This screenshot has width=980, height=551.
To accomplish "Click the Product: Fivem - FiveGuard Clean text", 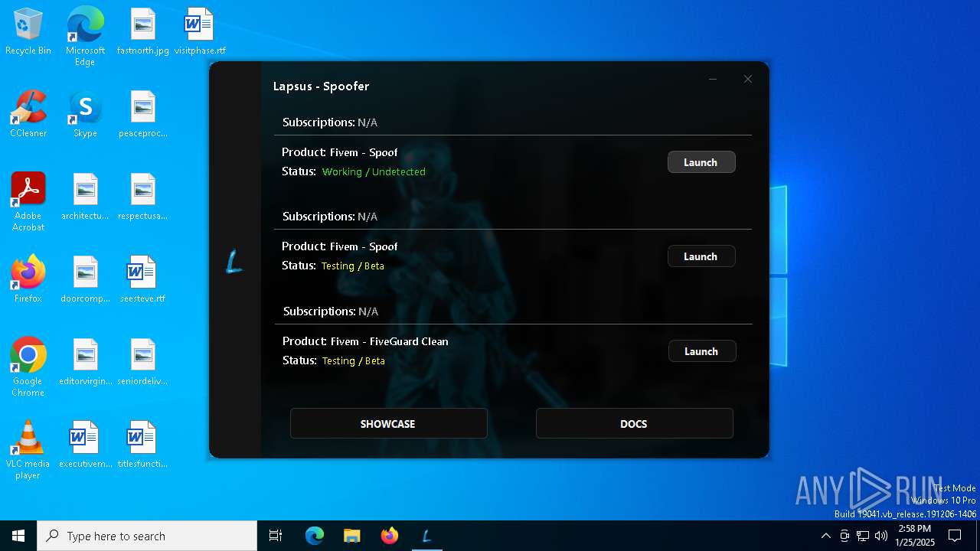I will [x=365, y=341].
